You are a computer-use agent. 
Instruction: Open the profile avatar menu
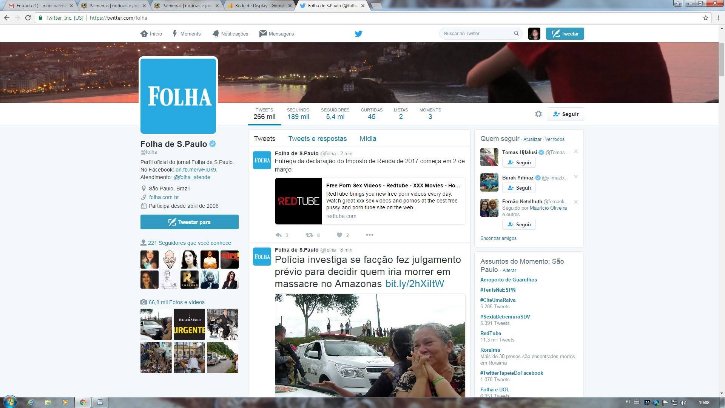[534, 34]
